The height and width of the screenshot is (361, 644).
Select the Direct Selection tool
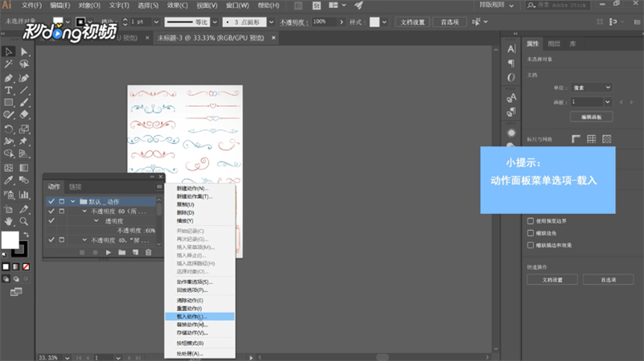coord(24,51)
